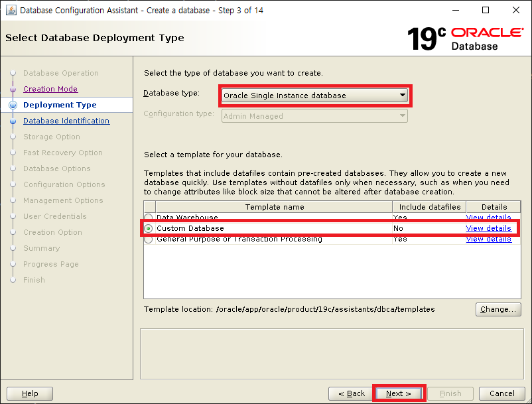Open Help for this wizard
532x404 pixels.
point(30,393)
